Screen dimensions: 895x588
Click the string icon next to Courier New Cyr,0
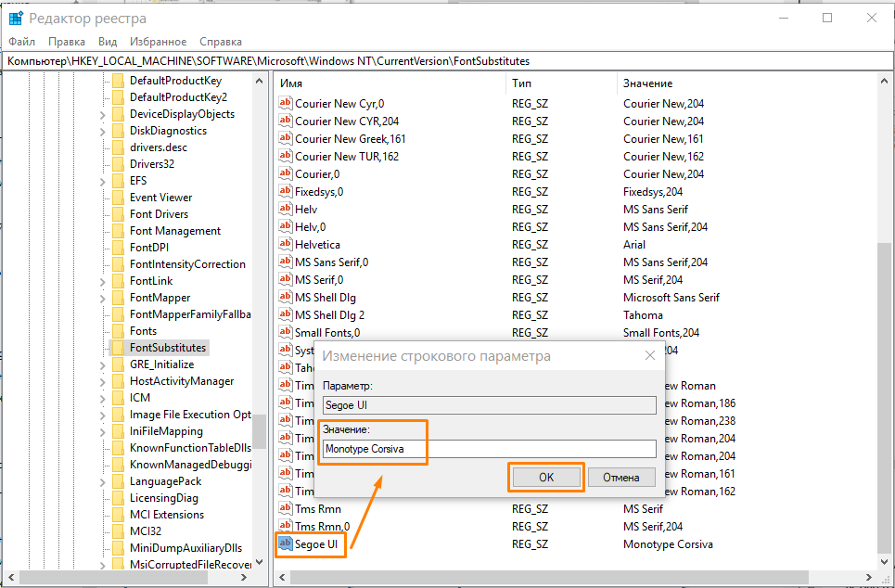286,103
